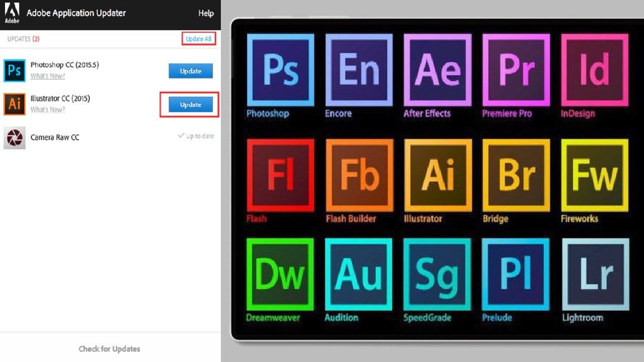This screenshot has width=644, height=362.
Task: Click the Photoshop CC (2015.5) title text
Action: click(65, 65)
